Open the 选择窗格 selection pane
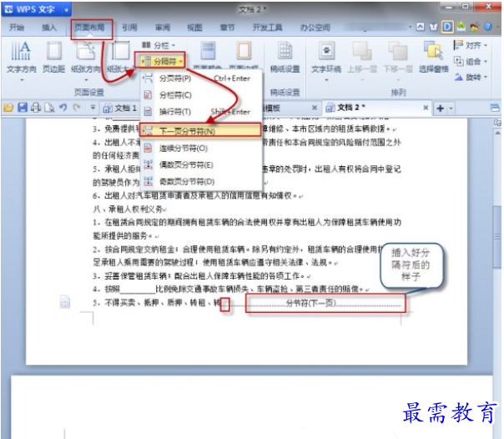Screen dimensions: 504x439 [434, 58]
